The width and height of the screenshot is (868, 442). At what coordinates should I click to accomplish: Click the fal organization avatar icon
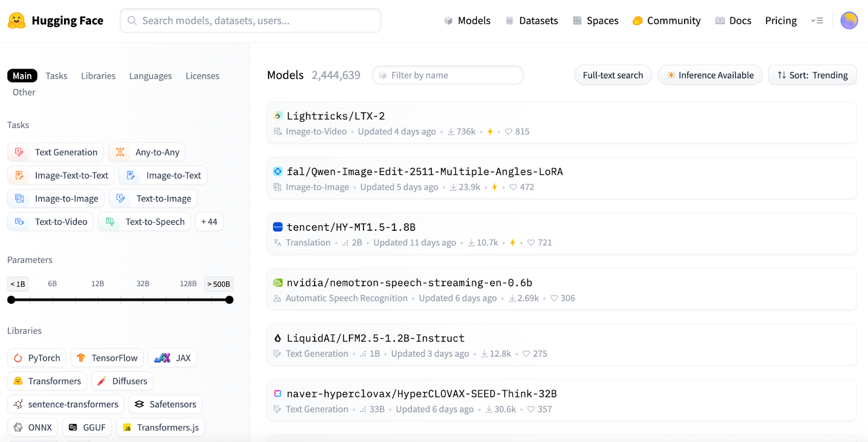278,172
